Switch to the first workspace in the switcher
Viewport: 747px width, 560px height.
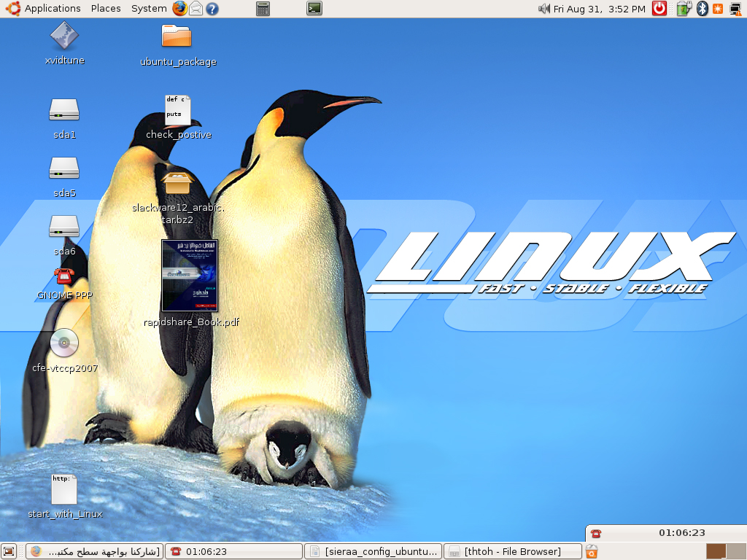click(716, 551)
